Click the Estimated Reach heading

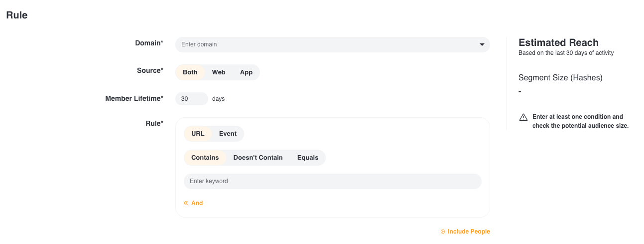click(558, 42)
